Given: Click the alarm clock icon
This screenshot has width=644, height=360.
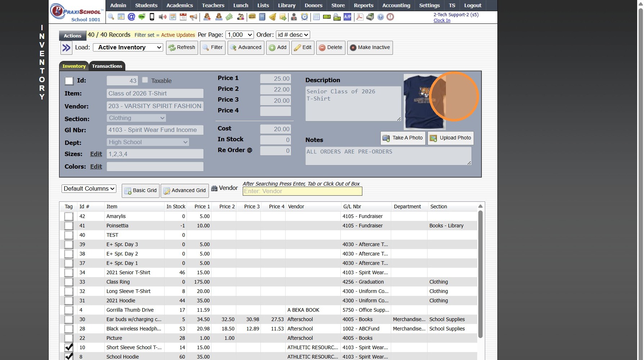Looking at the screenshot, I should coord(305,17).
